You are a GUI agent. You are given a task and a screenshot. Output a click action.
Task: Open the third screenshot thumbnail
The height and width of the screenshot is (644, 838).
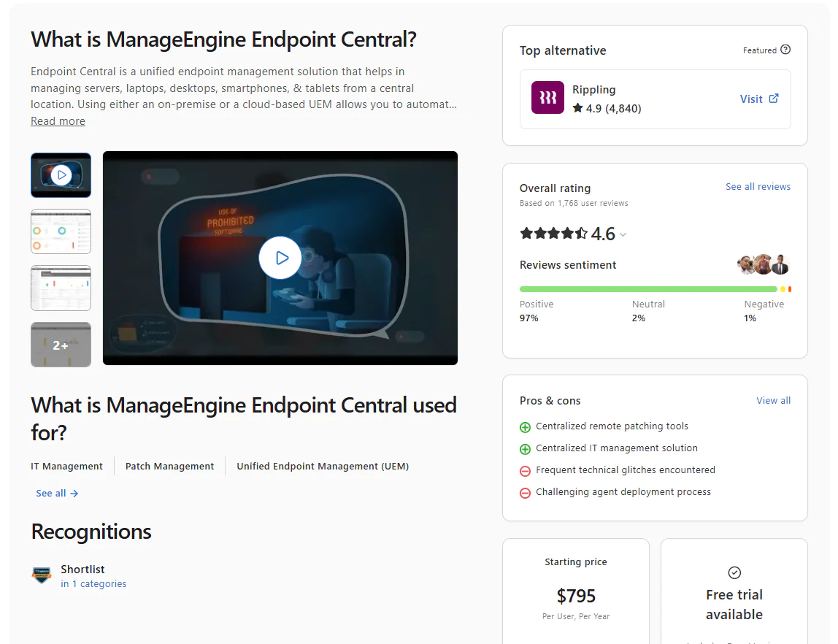[61, 288]
